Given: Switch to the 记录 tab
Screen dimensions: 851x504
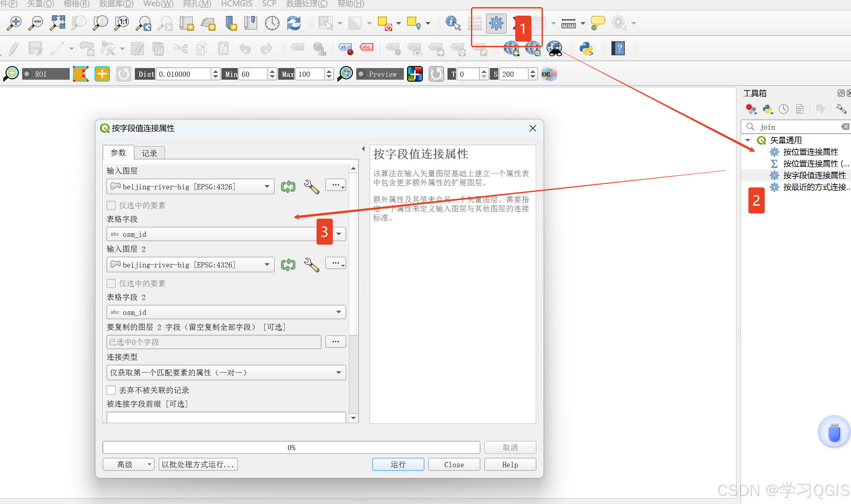Looking at the screenshot, I should pos(149,153).
